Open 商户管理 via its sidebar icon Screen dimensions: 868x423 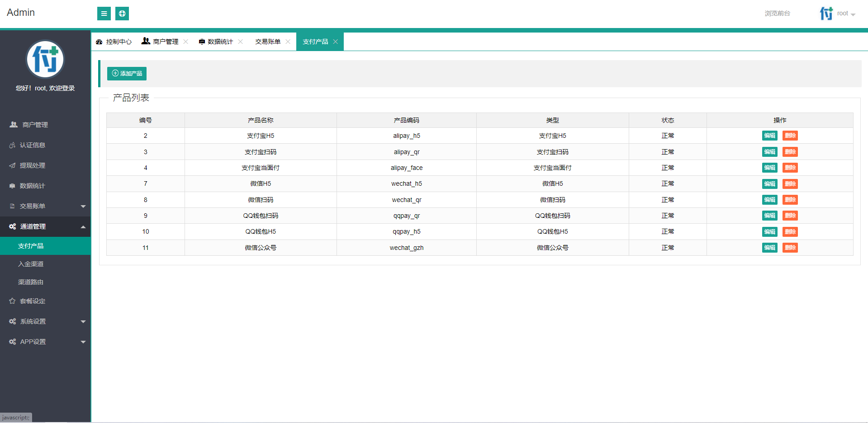(13, 124)
